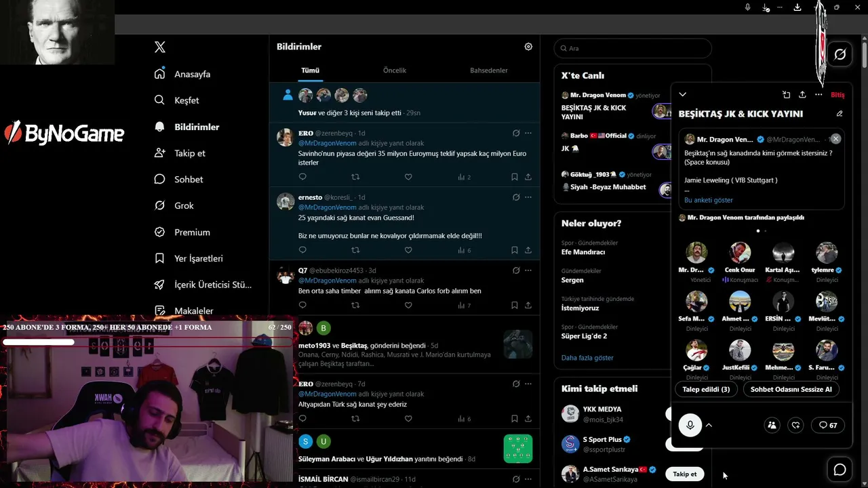
Task: Open Keşfet in the sidebar
Action: [x=177, y=100]
